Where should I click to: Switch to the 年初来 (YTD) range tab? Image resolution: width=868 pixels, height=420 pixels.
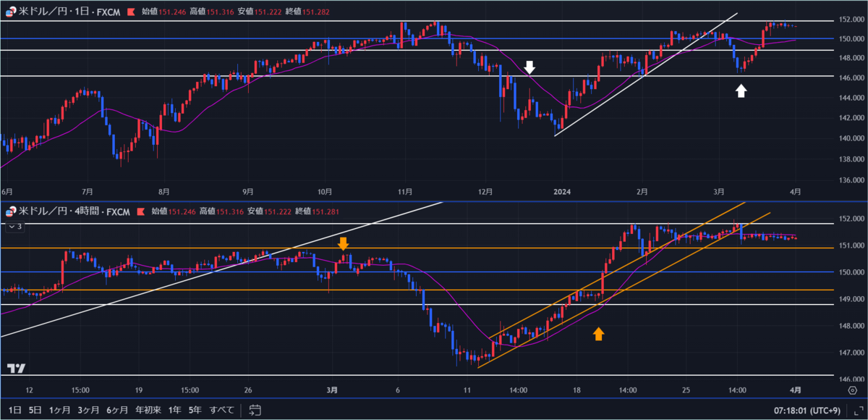pyautogui.click(x=148, y=410)
